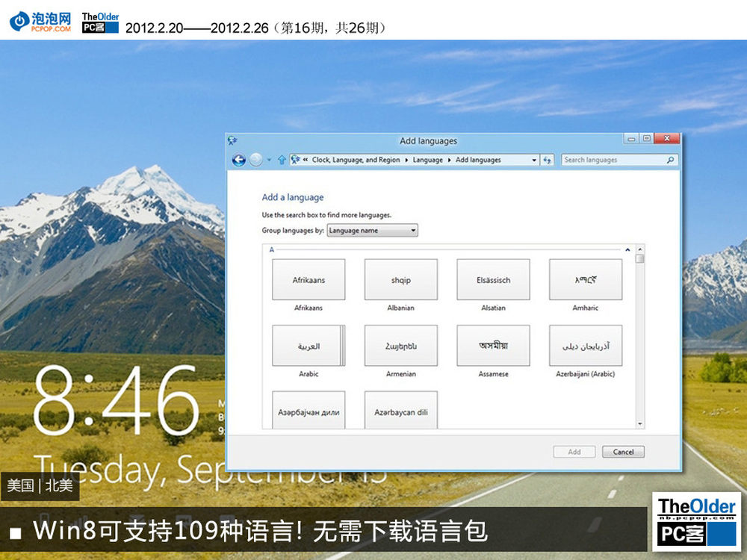Click the 'Group languages by:' label

293,231
